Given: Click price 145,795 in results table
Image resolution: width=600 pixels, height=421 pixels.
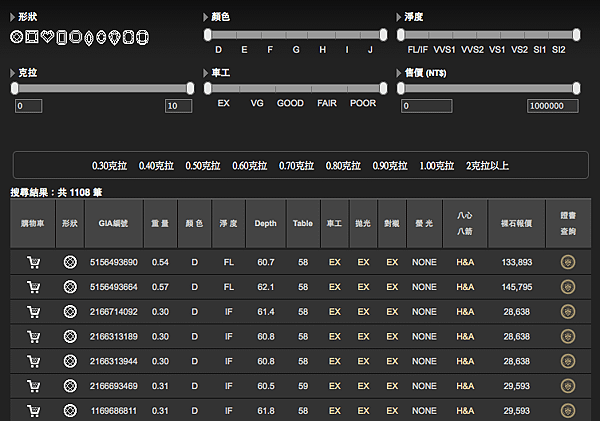Looking at the screenshot, I should click(517, 287).
